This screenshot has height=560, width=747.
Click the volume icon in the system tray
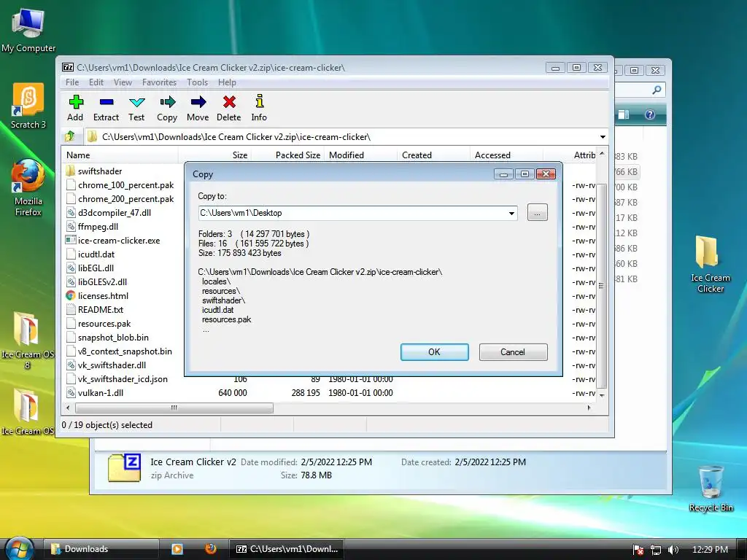coord(673,550)
